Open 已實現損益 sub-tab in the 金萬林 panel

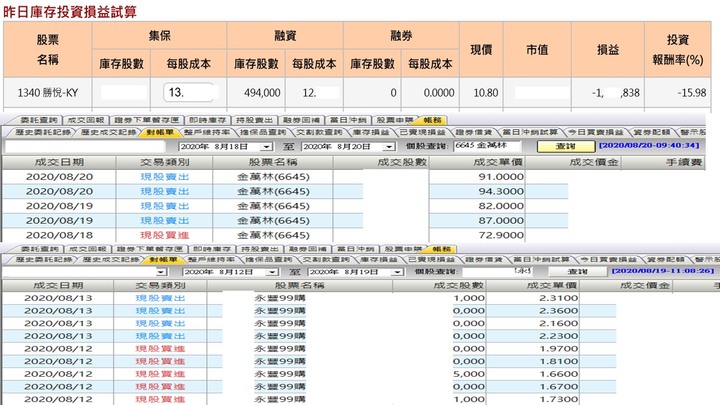point(422,132)
